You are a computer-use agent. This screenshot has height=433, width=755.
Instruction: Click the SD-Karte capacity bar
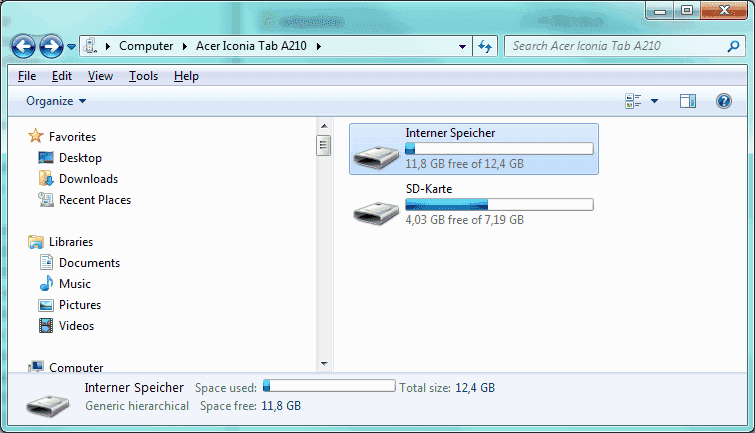pyautogui.click(x=499, y=205)
